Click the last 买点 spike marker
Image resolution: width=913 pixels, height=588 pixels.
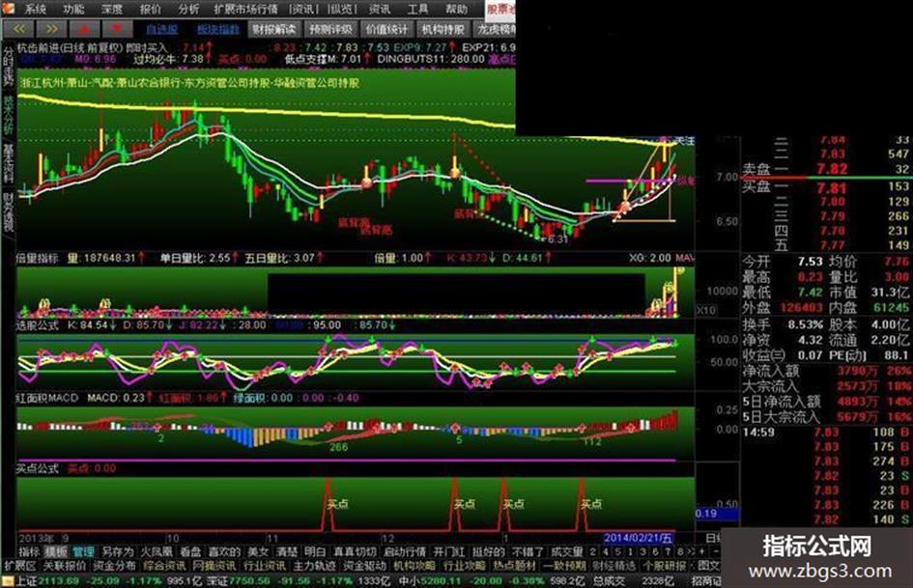(591, 504)
